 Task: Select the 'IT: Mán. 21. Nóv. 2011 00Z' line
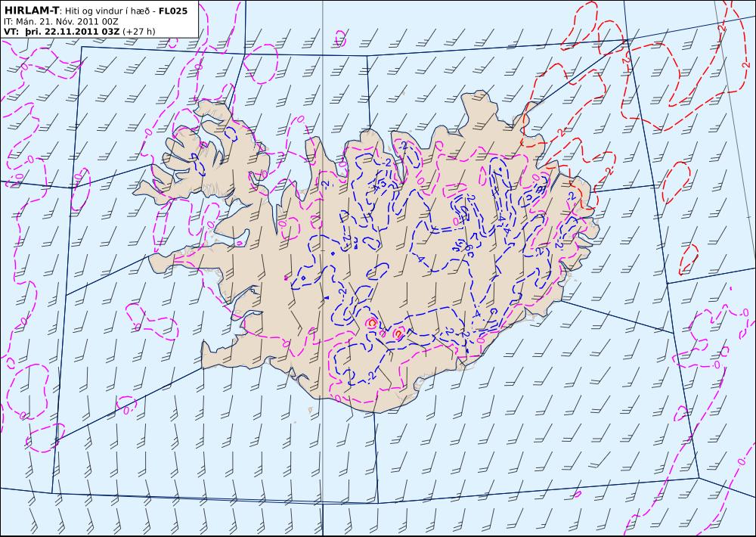(60, 21)
